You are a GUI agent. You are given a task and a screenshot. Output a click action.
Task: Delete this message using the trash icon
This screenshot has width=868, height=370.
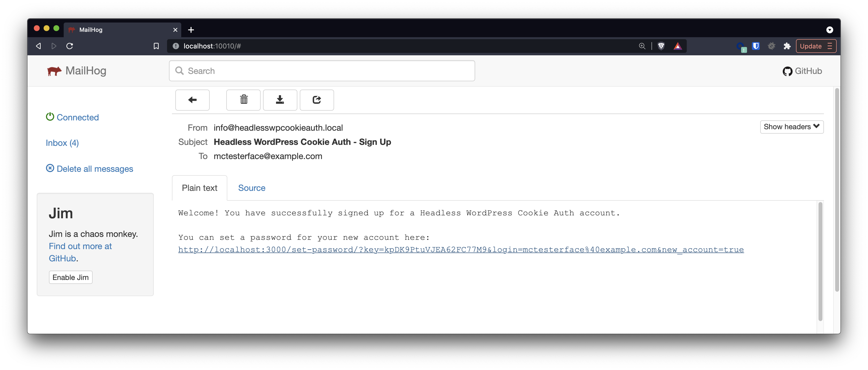pyautogui.click(x=243, y=100)
